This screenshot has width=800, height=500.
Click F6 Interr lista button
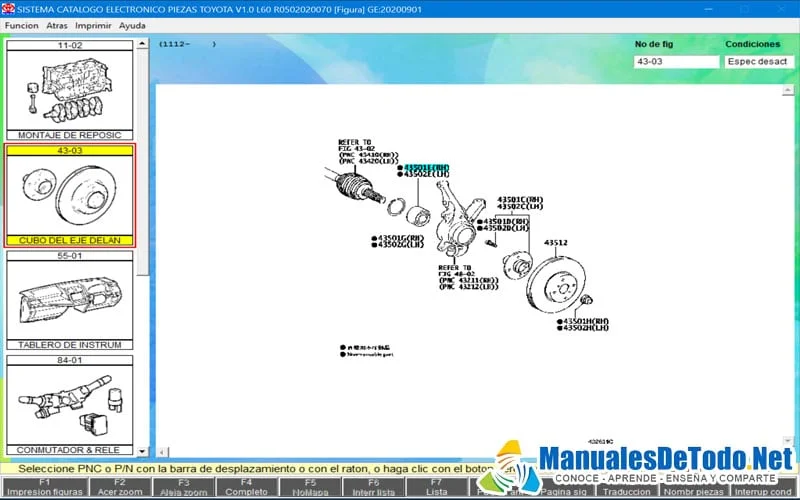coord(373,487)
